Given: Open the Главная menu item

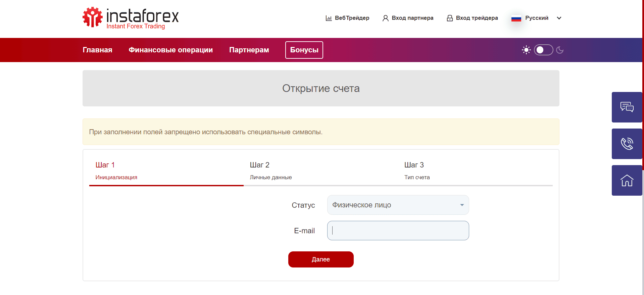Looking at the screenshot, I should pyautogui.click(x=97, y=50).
